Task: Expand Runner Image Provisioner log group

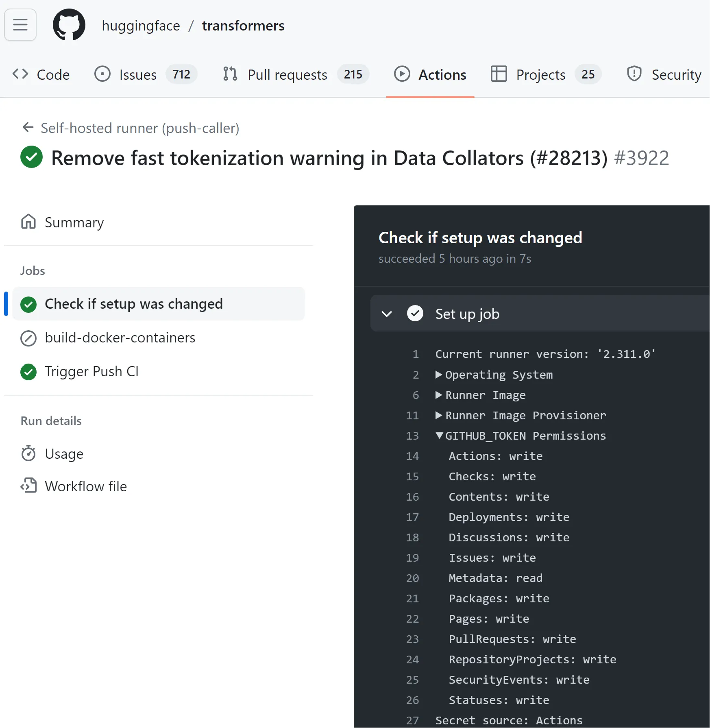Action: click(x=439, y=415)
